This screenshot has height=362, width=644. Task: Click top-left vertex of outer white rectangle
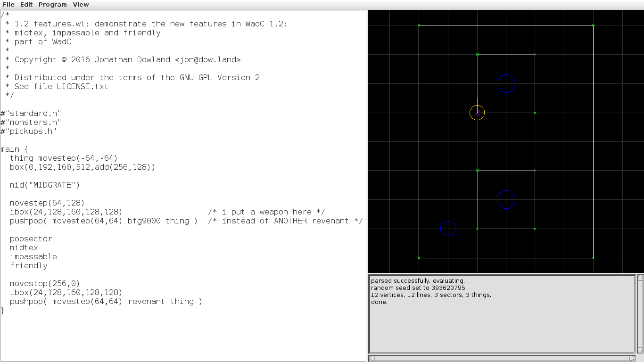[419, 25]
